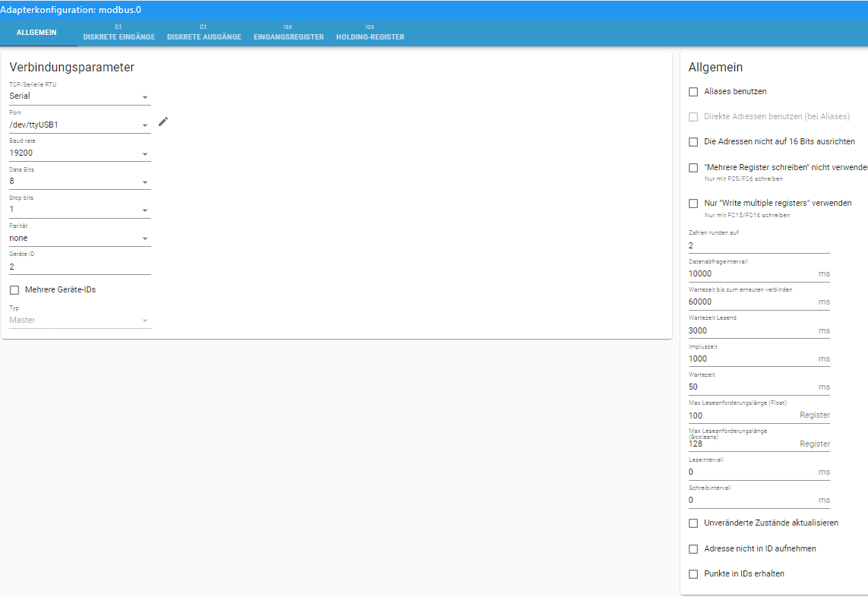Open the Holding-Register tab
868x597 pixels.
coord(370,33)
